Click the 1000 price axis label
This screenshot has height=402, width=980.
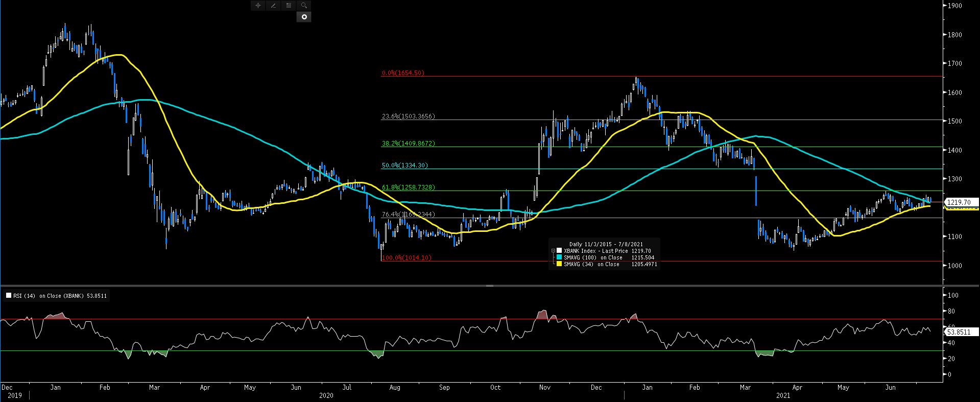[954, 266]
